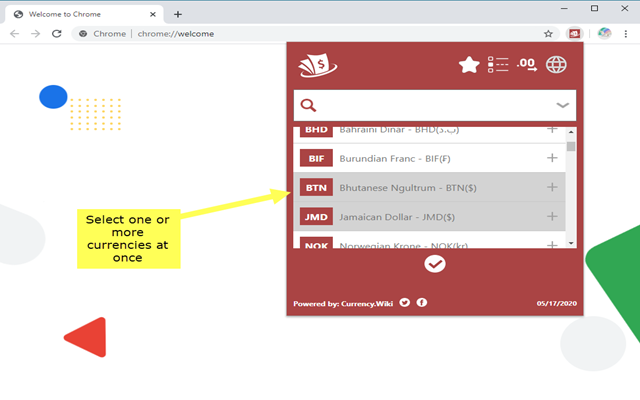Screen dimensions: 640x400
Task: Toggle the Jamaican Dollar plus sign
Action: tap(552, 216)
